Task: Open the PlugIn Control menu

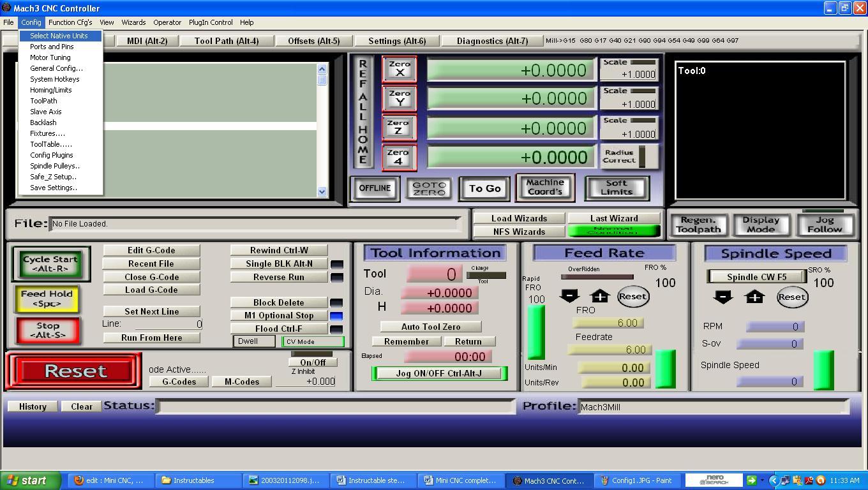Action: pyautogui.click(x=211, y=22)
